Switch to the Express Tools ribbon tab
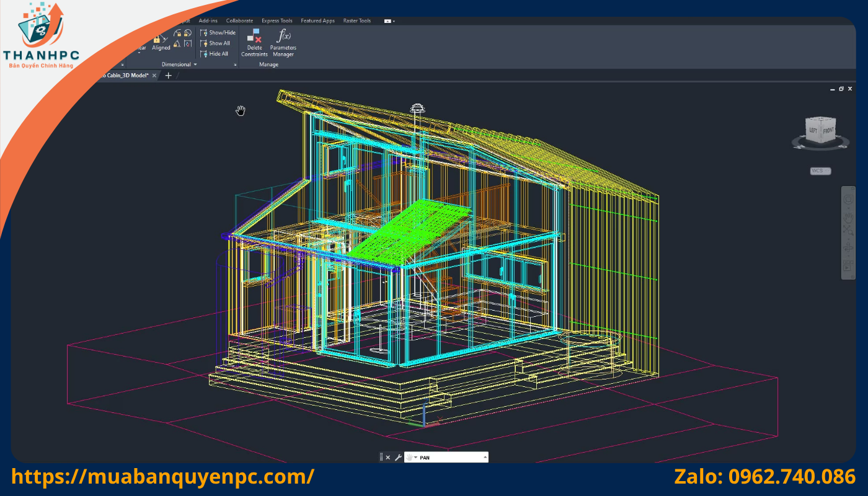The image size is (868, 496). coord(277,21)
